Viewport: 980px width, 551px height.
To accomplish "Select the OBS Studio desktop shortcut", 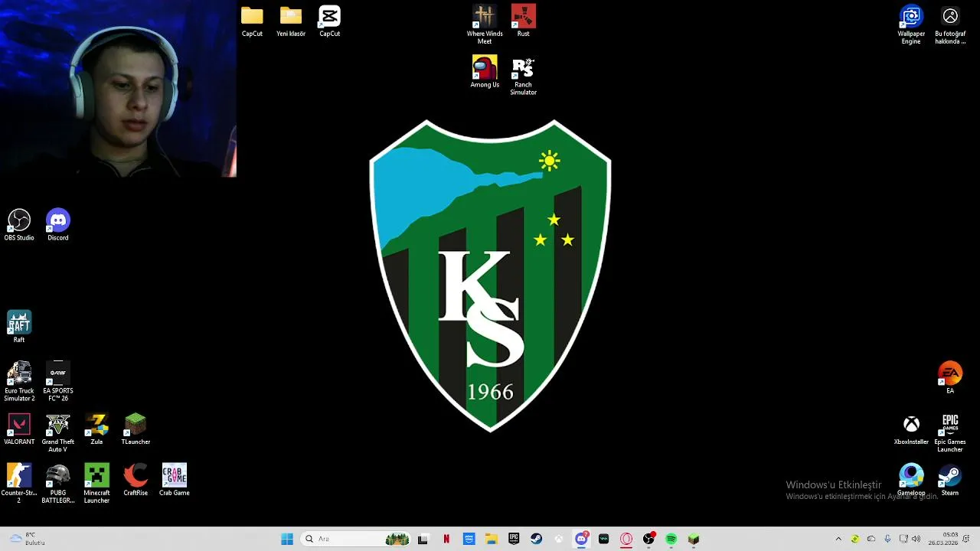I will pos(19,226).
